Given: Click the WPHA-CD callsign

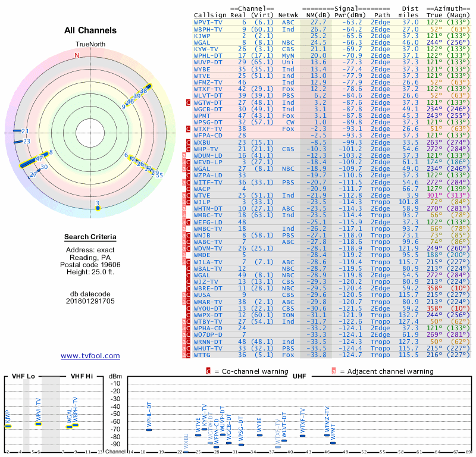Looking at the screenshot, I should coord(208,328).
